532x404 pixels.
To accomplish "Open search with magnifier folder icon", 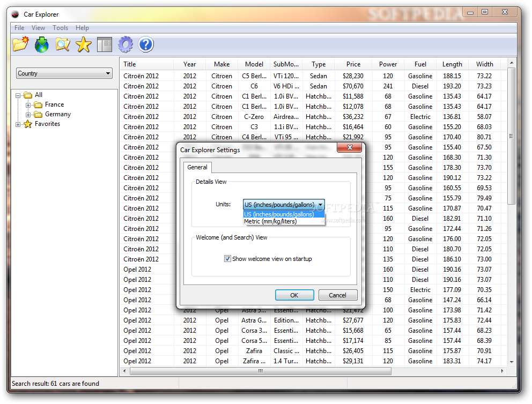I will pos(63,44).
